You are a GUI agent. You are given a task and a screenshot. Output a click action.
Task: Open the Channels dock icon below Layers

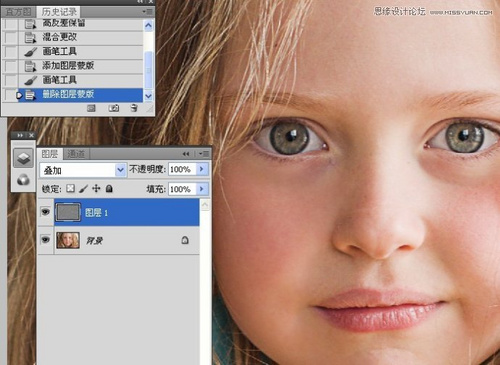pos(23,180)
